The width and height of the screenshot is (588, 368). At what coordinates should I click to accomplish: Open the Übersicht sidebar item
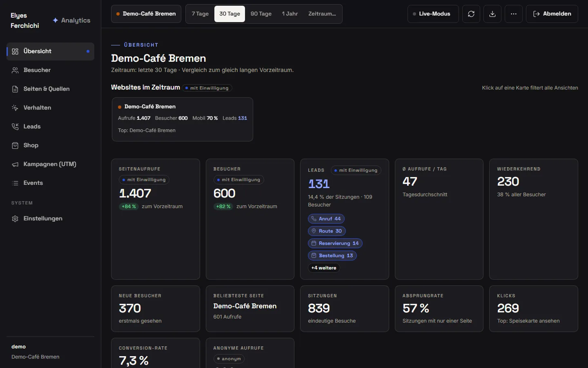point(50,52)
